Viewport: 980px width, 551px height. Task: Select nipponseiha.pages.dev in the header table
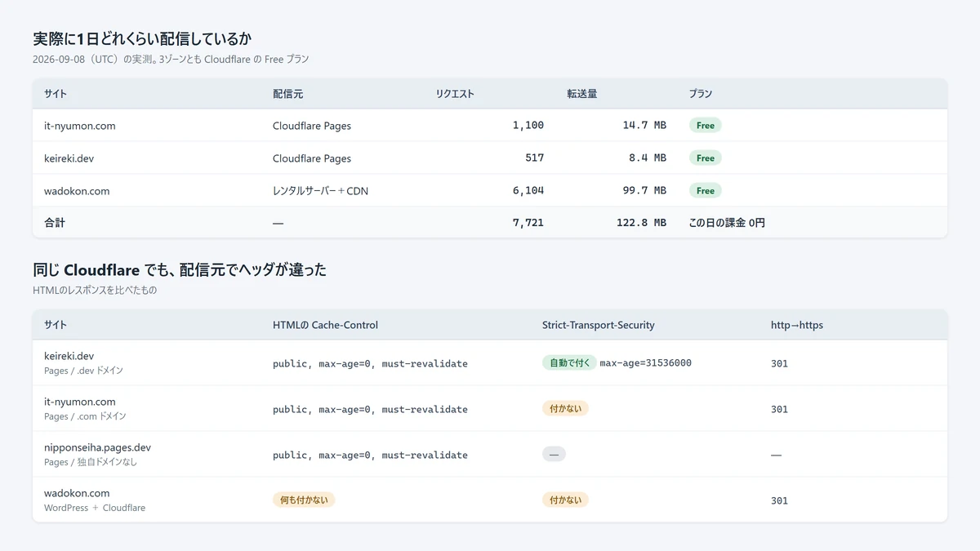point(97,447)
